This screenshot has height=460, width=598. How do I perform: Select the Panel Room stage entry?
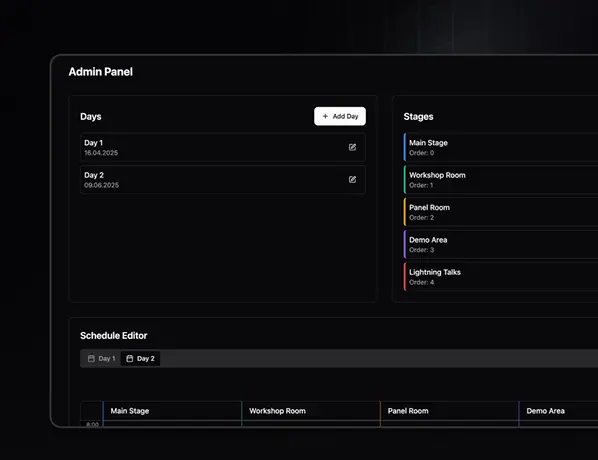[x=501, y=212]
